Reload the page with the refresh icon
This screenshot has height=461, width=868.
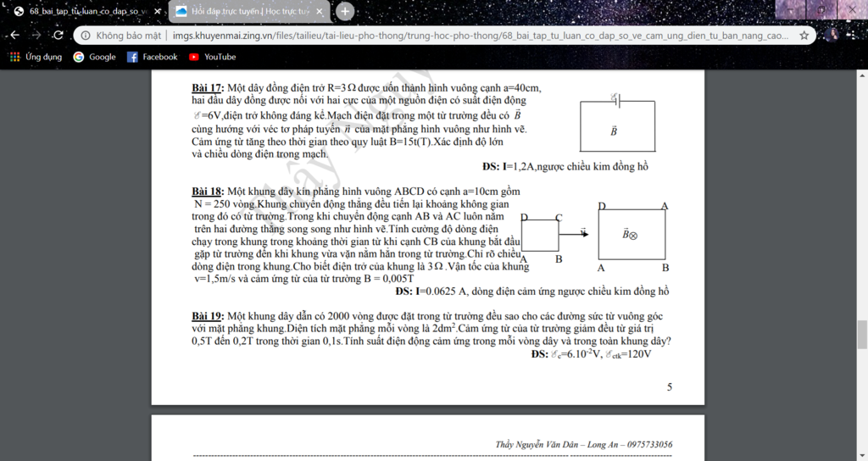click(x=58, y=36)
